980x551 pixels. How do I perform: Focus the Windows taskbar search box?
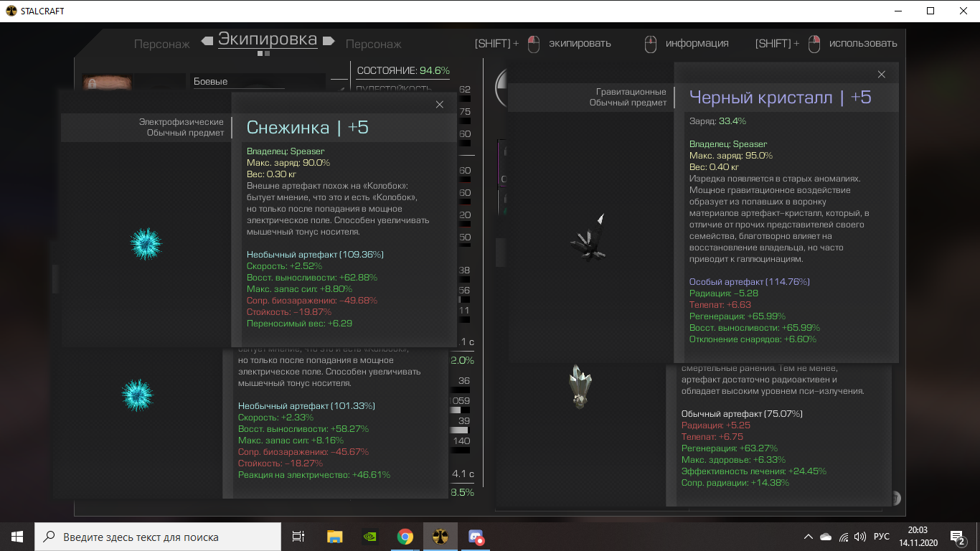point(158,537)
